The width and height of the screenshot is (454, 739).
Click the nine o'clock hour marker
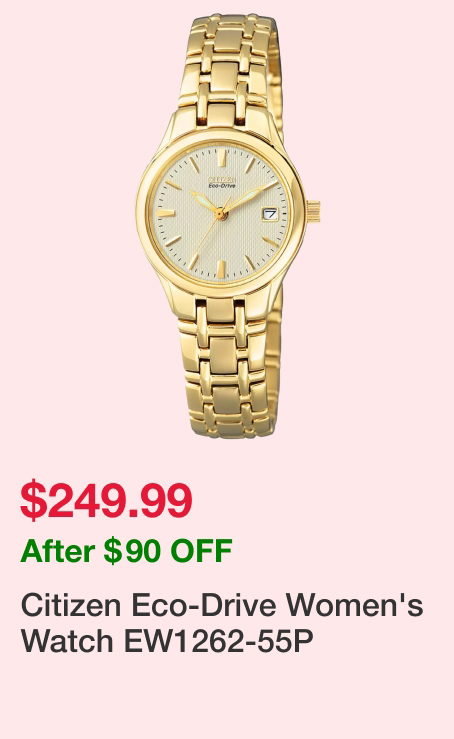[166, 213]
